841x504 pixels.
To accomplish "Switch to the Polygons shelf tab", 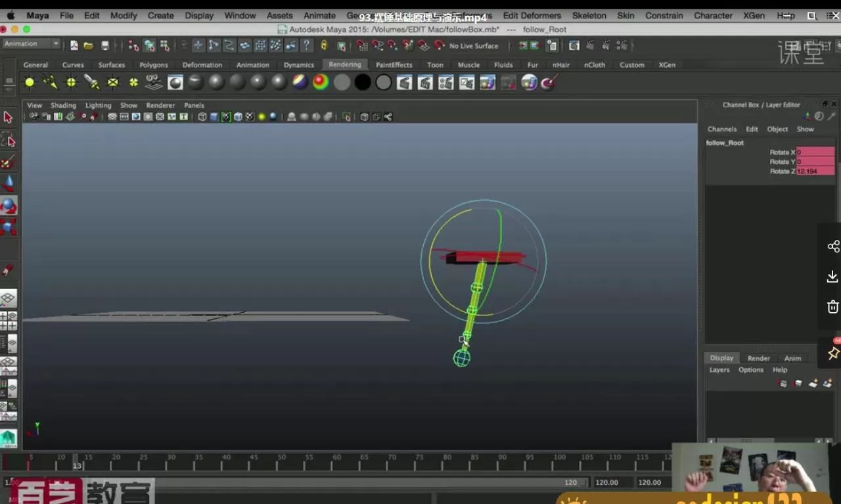I will [x=153, y=65].
